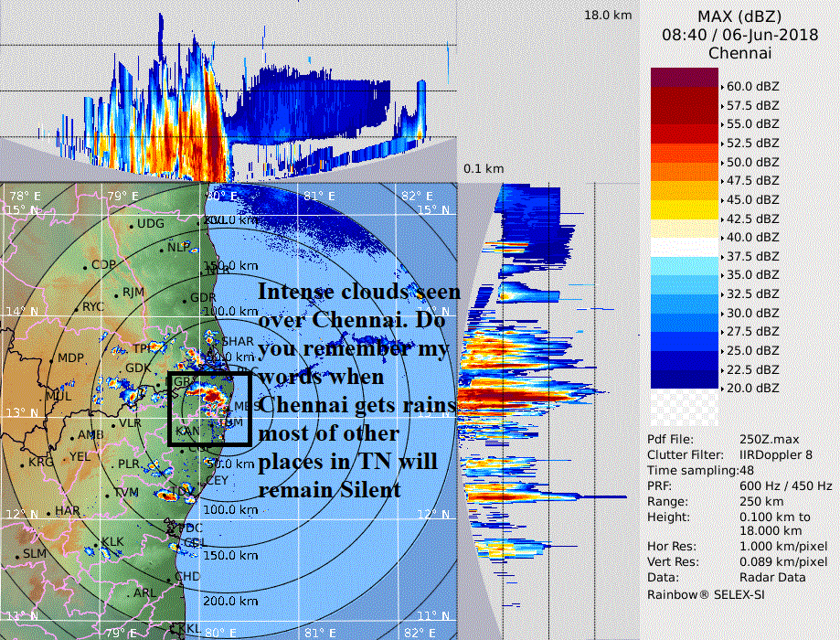The width and height of the screenshot is (840, 640).
Task: Select the AMB station label
Action: (x=90, y=434)
